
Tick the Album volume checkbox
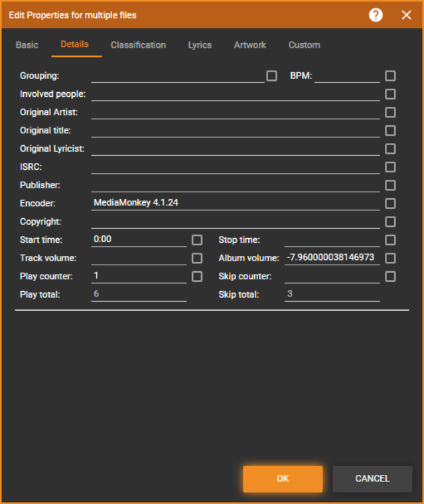tap(390, 258)
